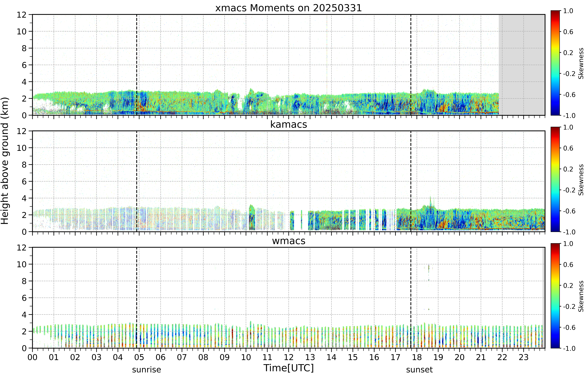This screenshot has height=378, width=588.
Task: Click the "6" height tick of xmacs panel
Action: point(24,65)
